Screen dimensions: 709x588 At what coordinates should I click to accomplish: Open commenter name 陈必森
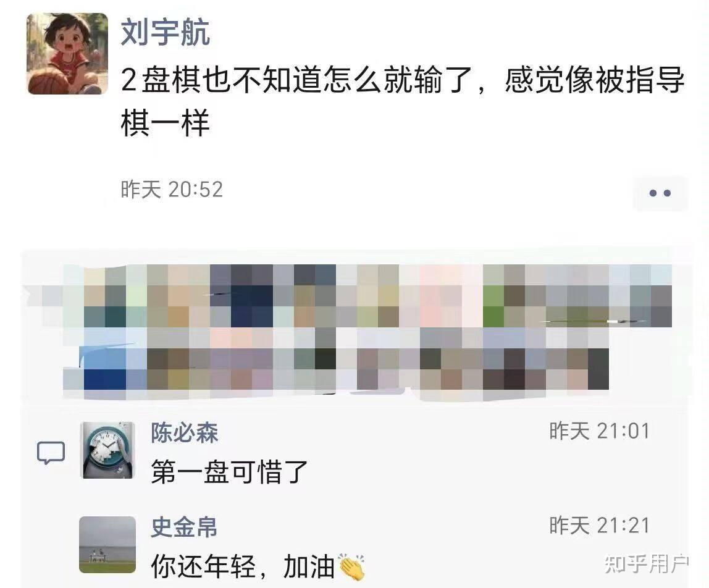184,433
